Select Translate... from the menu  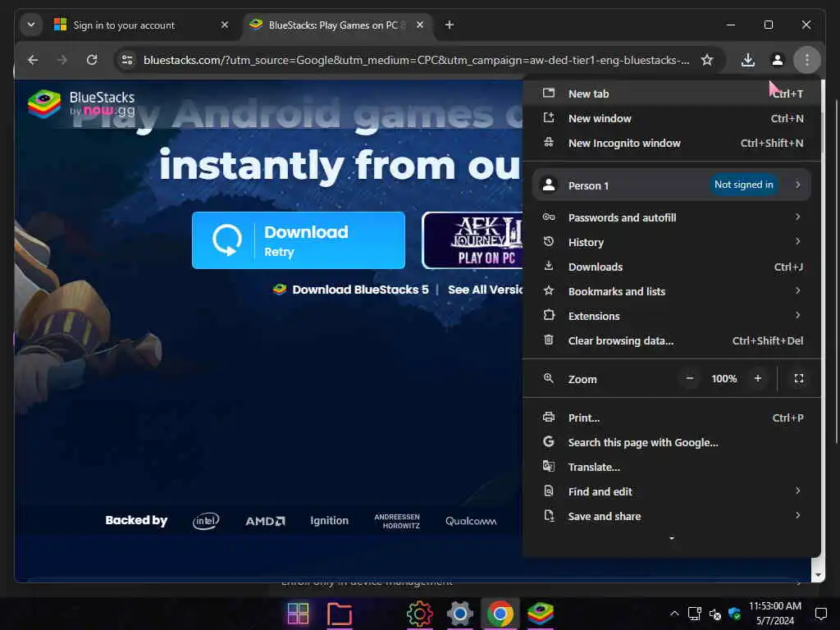point(672,467)
